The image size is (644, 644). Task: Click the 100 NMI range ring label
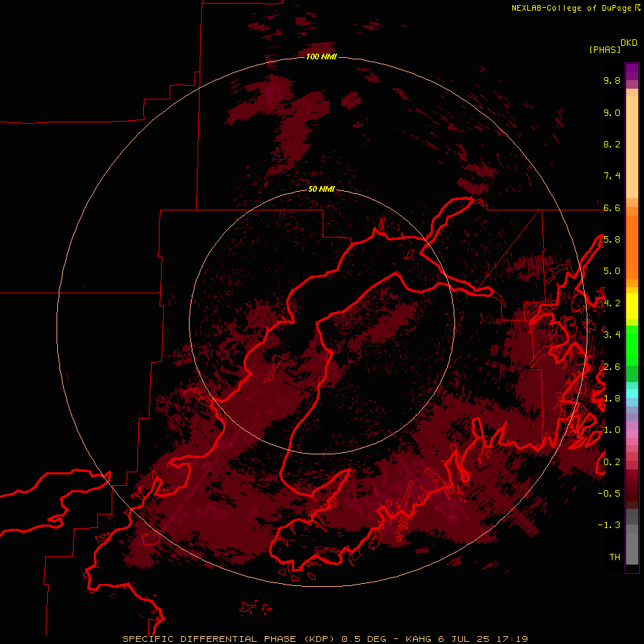[x=321, y=57]
